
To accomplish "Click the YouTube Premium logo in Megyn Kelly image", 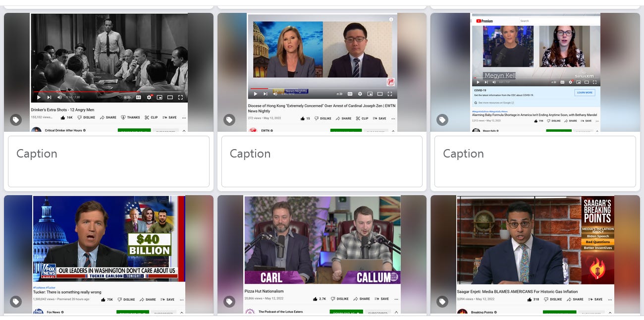I will pyautogui.click(x=484, y=21).
